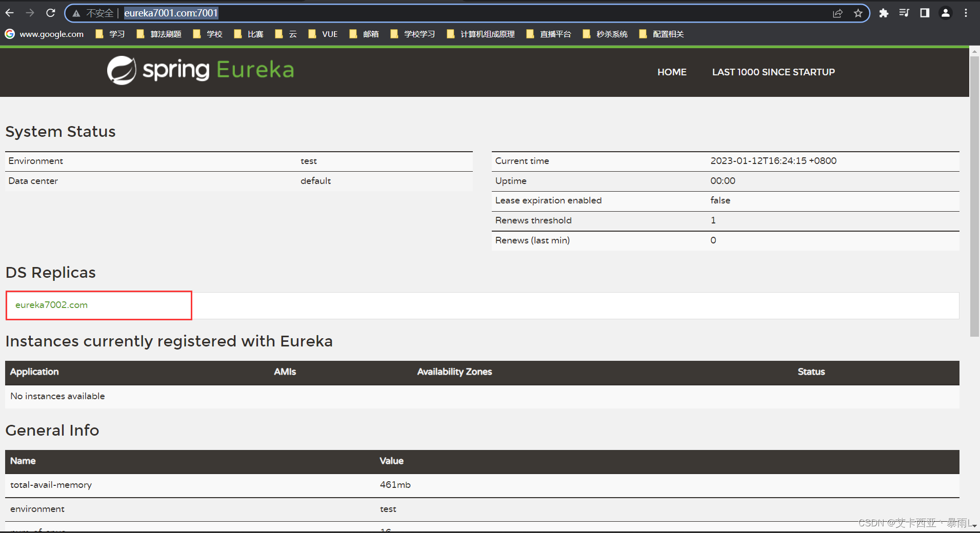Click No instances available text
This screenshot has height=533, width=980.
(57, 396)
